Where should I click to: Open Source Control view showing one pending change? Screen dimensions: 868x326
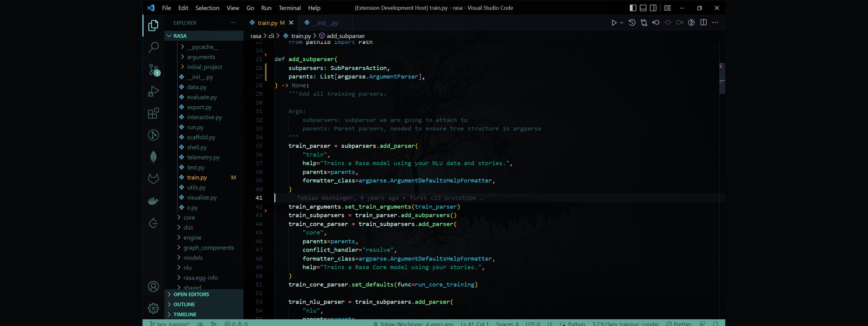coord(153,69)
